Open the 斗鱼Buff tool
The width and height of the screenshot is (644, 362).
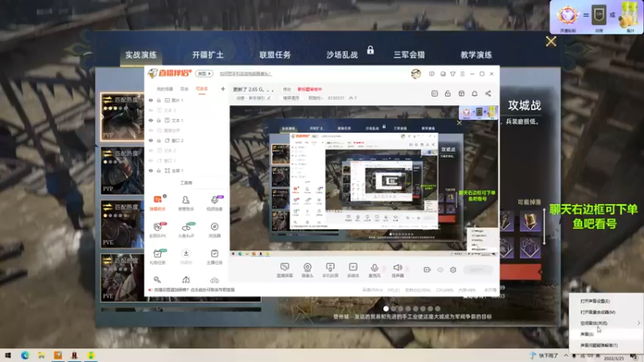point(186,230)
